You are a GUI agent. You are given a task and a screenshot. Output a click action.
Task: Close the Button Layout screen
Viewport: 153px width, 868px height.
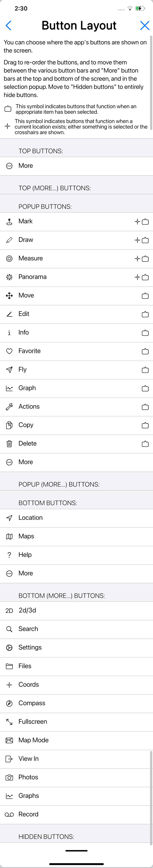pos(145,26)
